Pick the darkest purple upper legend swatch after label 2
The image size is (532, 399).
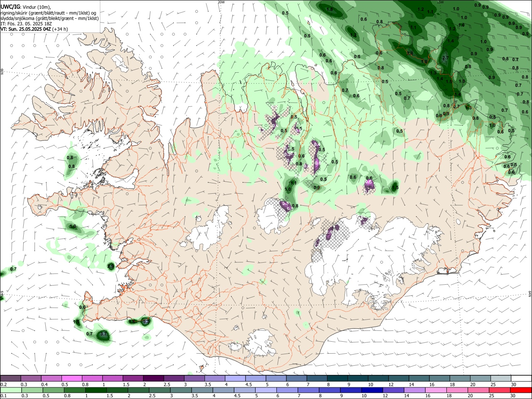pos(153,378)
